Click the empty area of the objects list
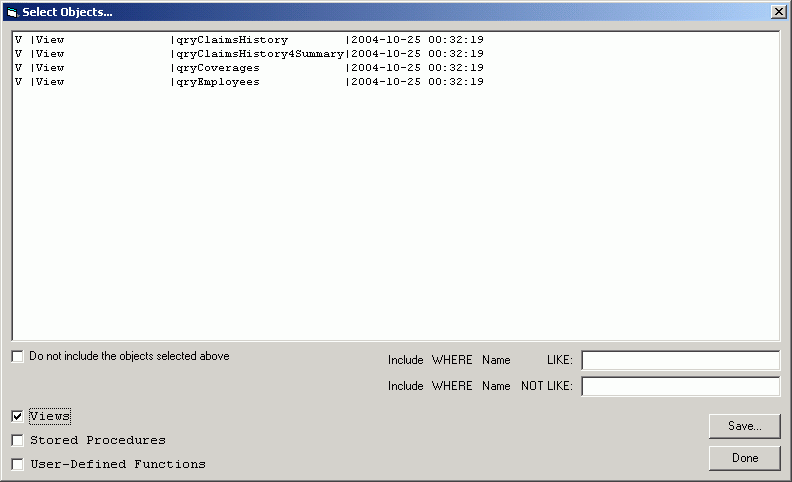Screen dimensions: 792x482 tap(395, 220)
